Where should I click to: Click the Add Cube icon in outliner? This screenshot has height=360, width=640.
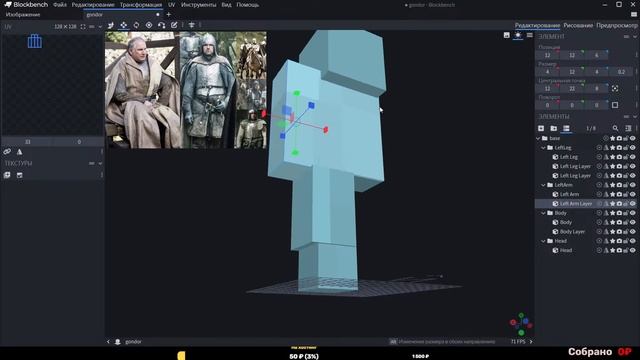pyautogui.click(x=541, y=128)
